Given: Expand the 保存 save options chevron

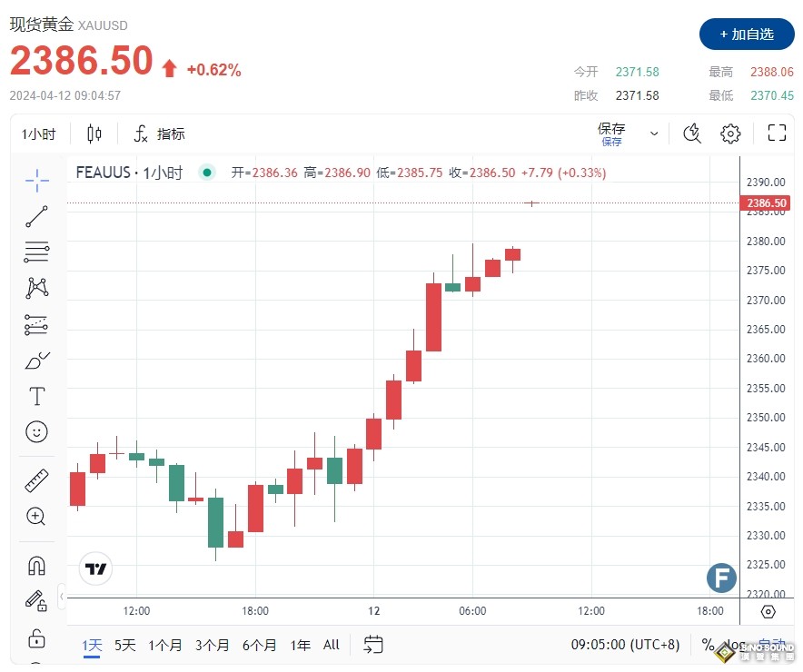Looking at the screenshot, I should pyautogui.click(x=654, y=133).
